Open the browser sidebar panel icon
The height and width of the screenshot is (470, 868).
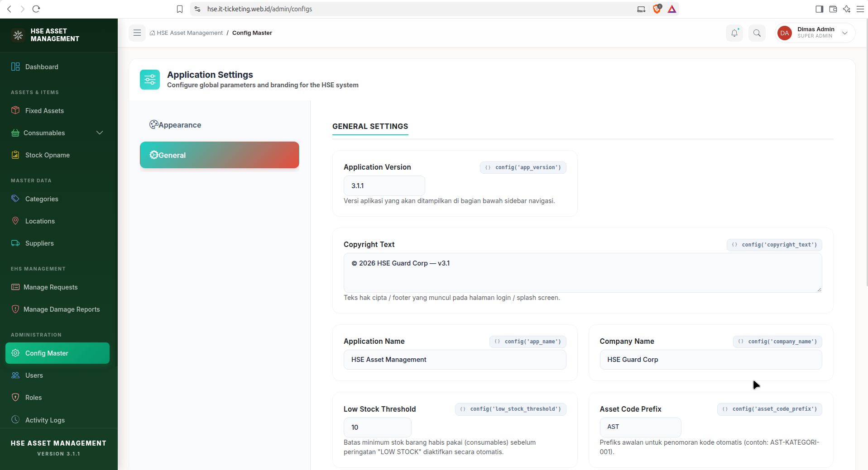pyautogui.click(x=819, y=9)
